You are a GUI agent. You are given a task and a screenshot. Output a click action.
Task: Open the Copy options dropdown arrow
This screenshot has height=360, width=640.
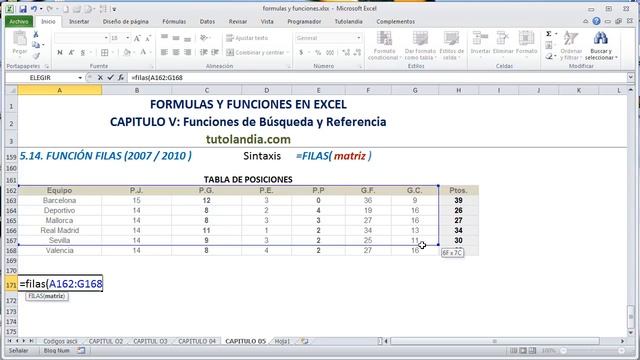pos(43,45)
